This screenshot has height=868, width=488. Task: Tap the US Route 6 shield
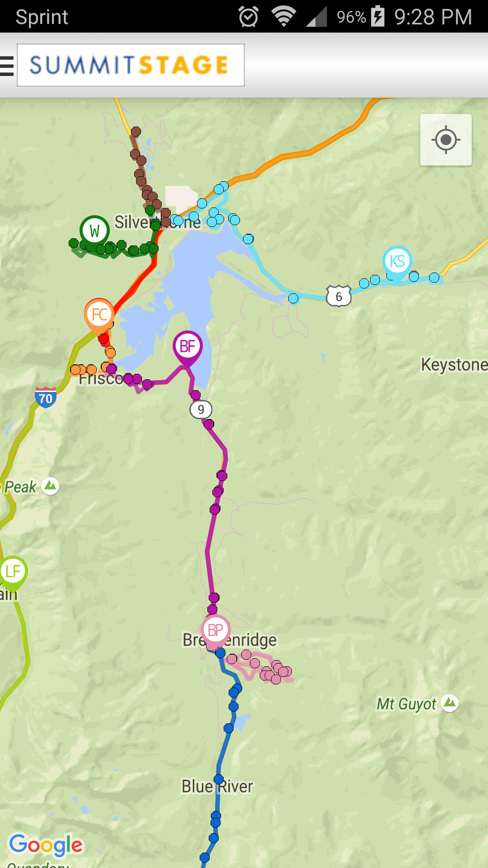tap(338, 297)
